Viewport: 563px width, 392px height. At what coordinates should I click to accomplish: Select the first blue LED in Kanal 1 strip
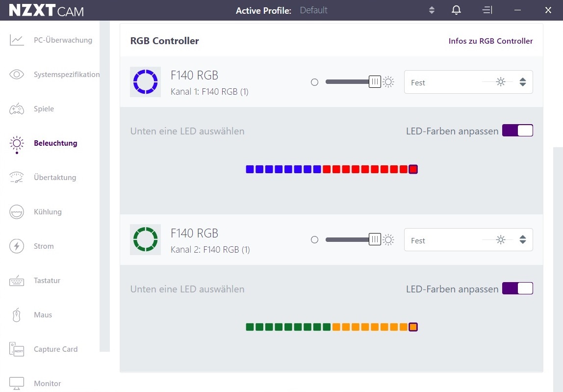250,169
